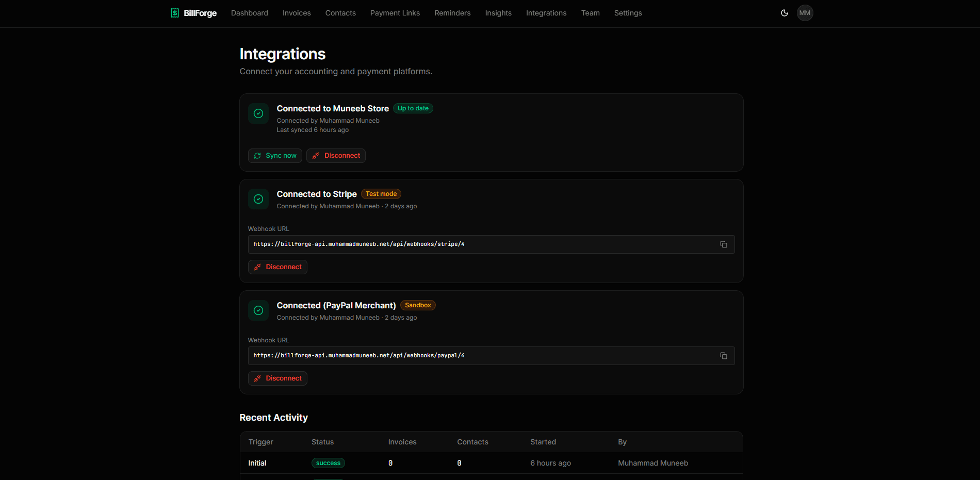Click the Connected (PayPal Merchant) heading
The image size is (980, 480).
336,305
